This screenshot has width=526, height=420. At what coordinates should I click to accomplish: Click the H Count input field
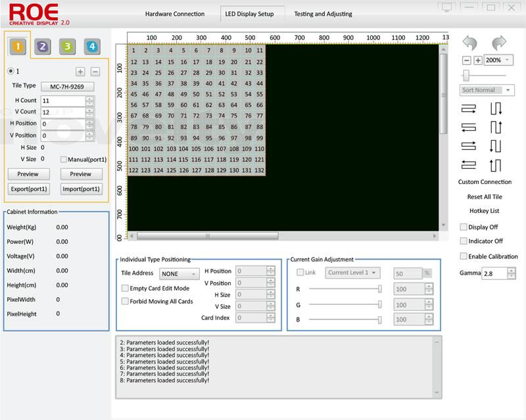63,101
